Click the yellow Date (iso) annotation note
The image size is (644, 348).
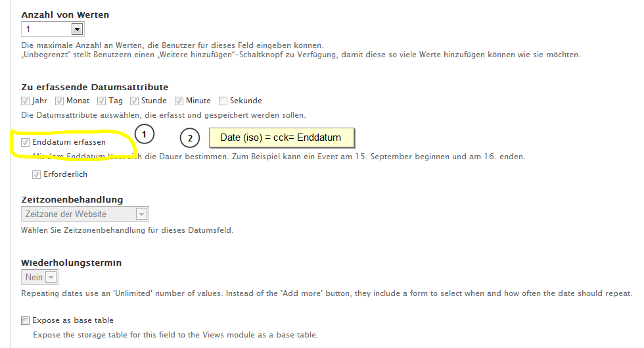click(281, 137)
